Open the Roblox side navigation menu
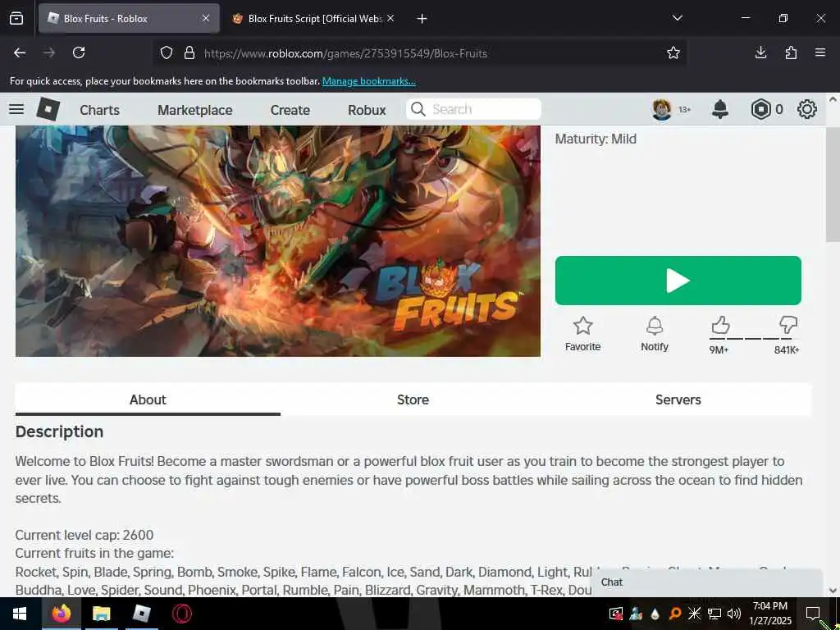840x630 pixels. click(x=16, y=109)
